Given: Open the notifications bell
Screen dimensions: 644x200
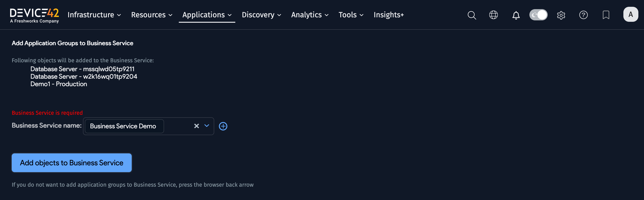Looking at the screenshot, I should [516, 15].
